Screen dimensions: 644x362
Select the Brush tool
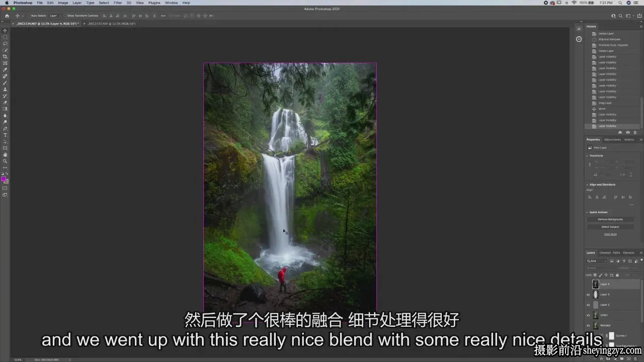(x=5, y=83)
